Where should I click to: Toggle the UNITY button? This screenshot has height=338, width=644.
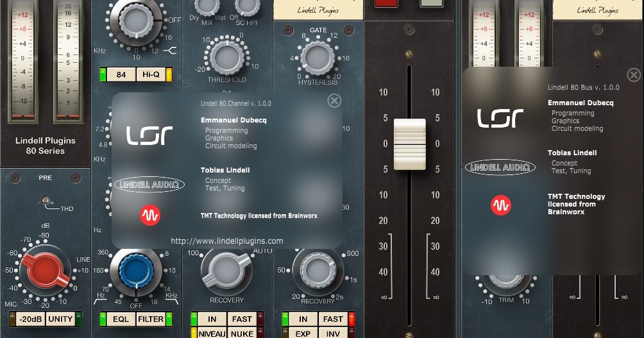[60, 319]
